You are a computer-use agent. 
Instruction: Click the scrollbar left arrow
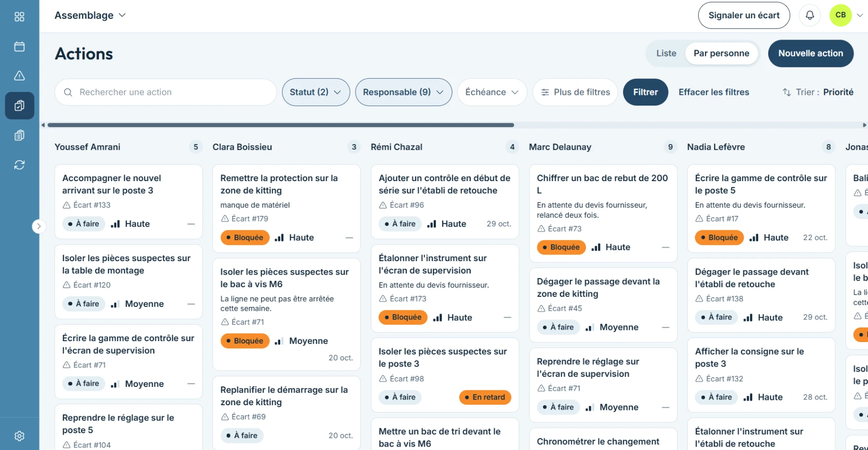[x=43, y=125]
